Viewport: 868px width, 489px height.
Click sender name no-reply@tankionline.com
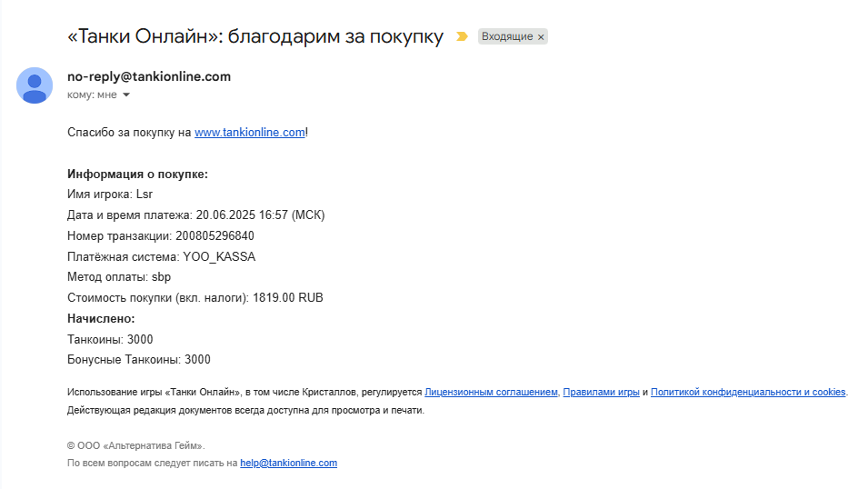pyautogui.click(x=149, y=76)
